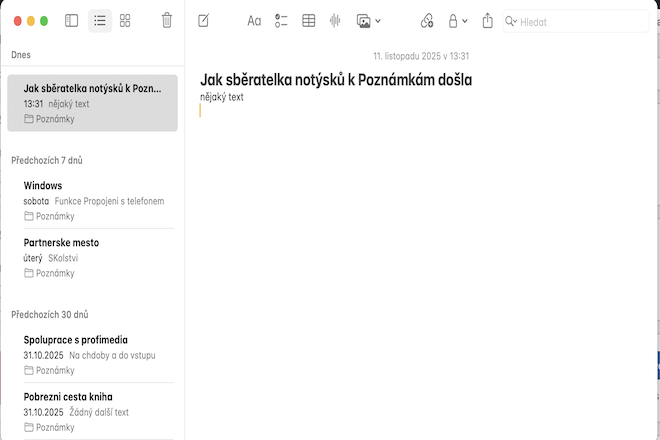Share the current note
This screenshot has width=660, height=440.
tap(487, 20)
